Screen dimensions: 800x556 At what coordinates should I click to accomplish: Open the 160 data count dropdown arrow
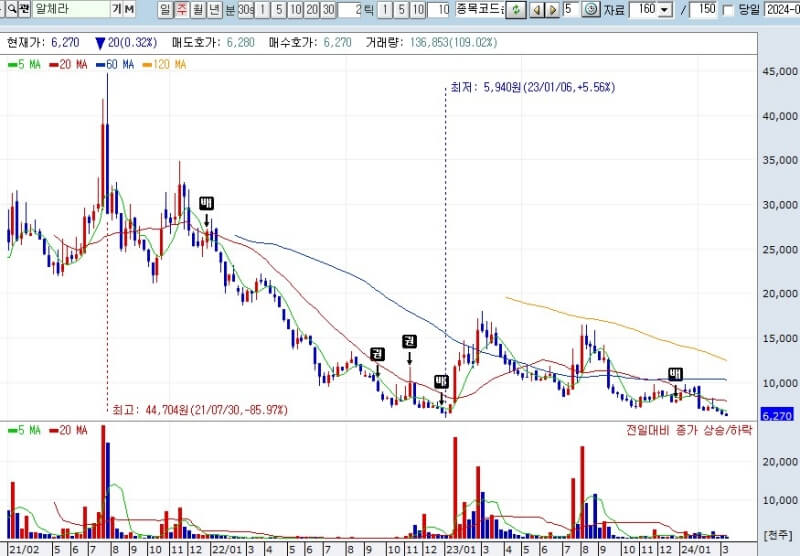click(x=664, y=10)
